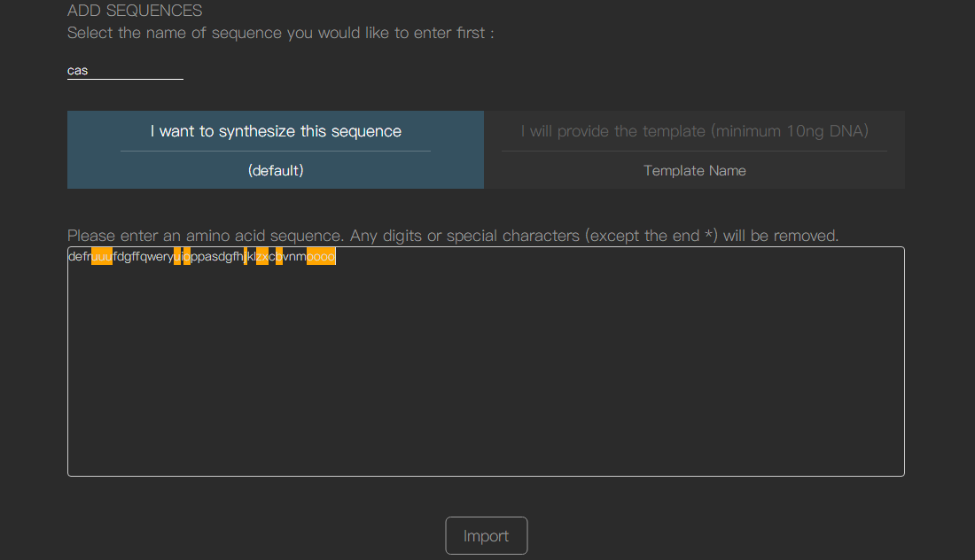Focus the Template Name field
Viewport: 975px width, 560px height.
[x=694, y=170]
